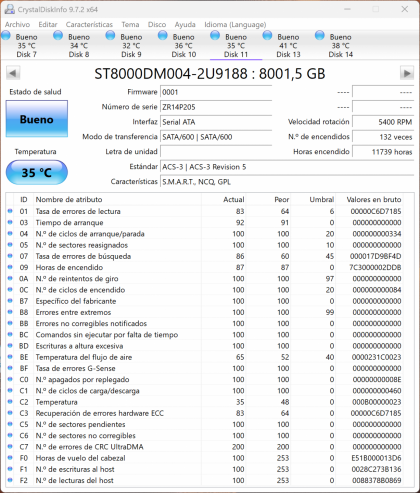Open the Tema menu

tap(130, 24)
